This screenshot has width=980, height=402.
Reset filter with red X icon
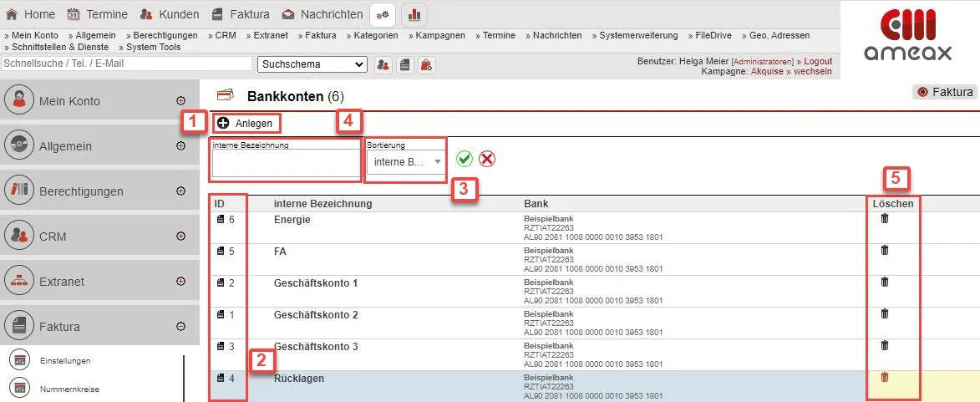pos(487,159)
